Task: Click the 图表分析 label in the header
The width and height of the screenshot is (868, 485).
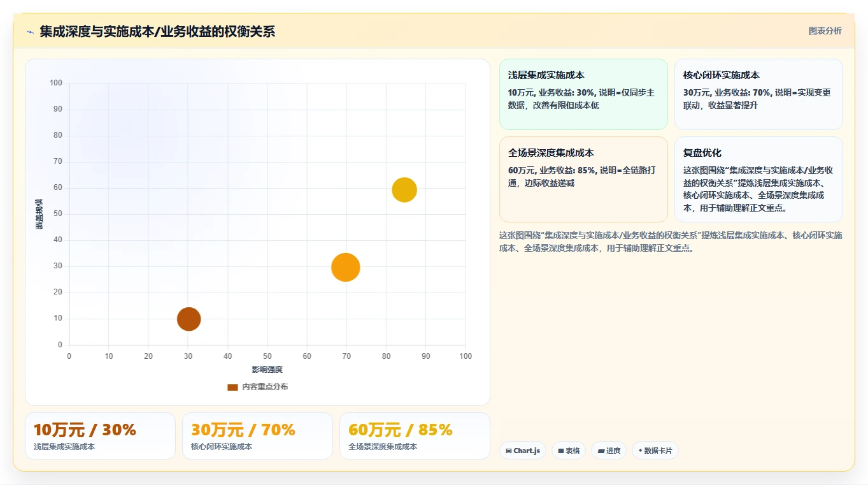Action: [x=825, y=31]
